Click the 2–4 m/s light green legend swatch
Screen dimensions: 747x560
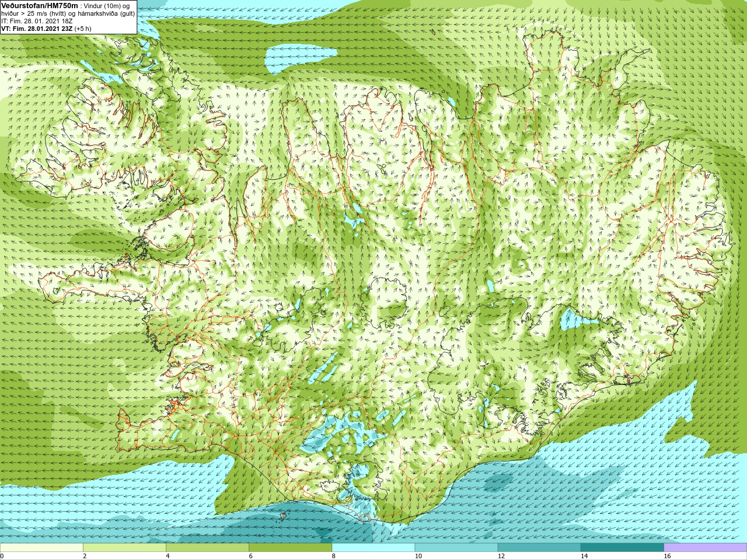124,548
